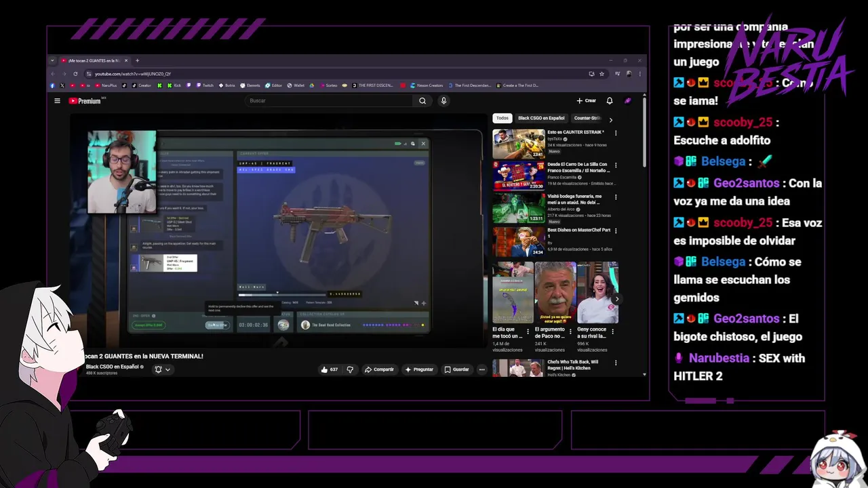Click the video title NUEVA TERMINAL

[x=142, y=356]
